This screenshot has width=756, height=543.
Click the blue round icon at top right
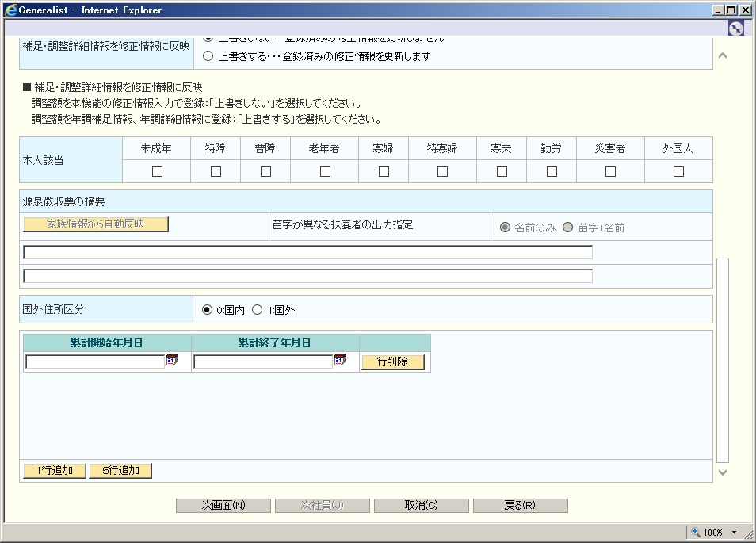pos(735,28)
